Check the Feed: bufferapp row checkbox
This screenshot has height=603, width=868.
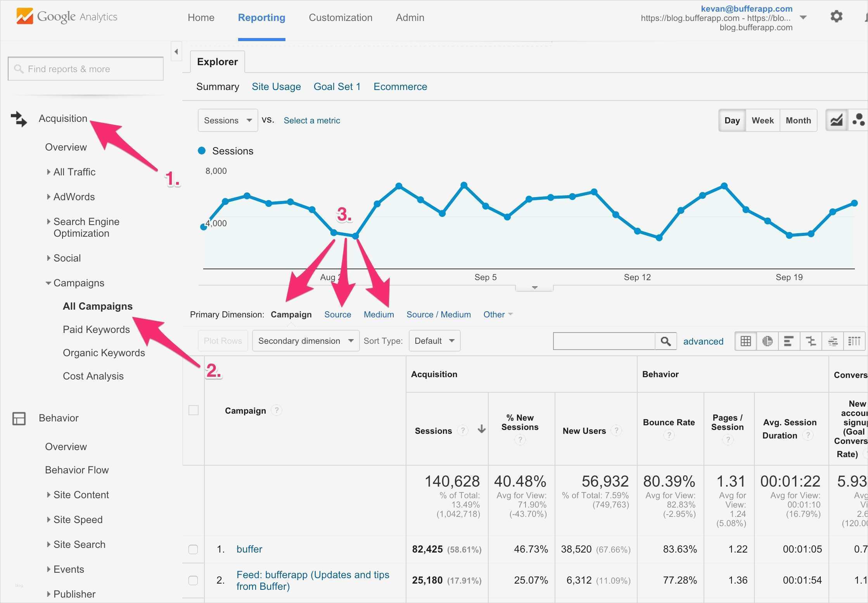[x=193, y=580]
